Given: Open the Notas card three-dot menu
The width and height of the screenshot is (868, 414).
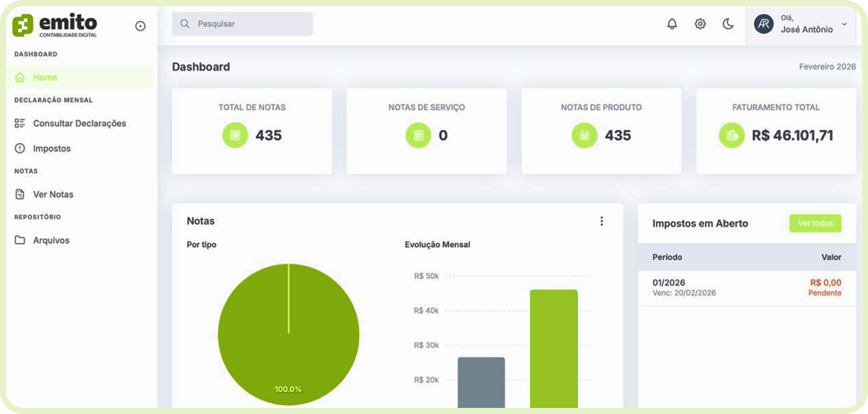Looking at the screenshot, I should pos(602,221).
